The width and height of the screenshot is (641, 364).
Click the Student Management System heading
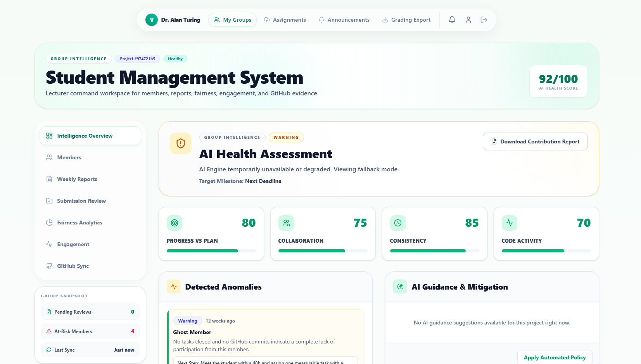pos(175,78)
